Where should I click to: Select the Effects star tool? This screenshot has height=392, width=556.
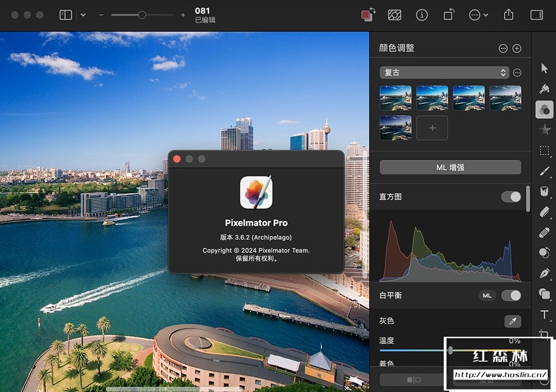pyautogui.click(x=544, y=129)
